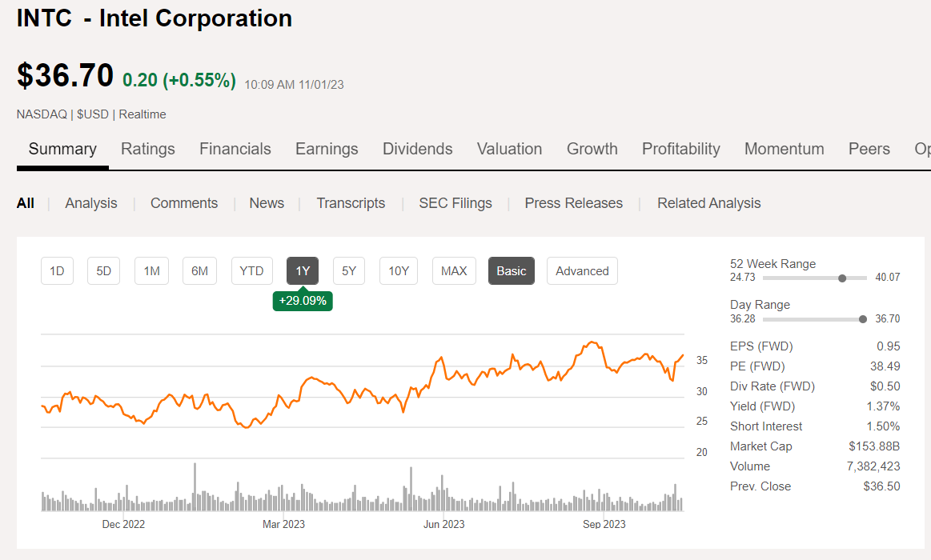This screenshot has width=931, height=560.
Task: Select Basic chart mode
Action: click(512, 271)
